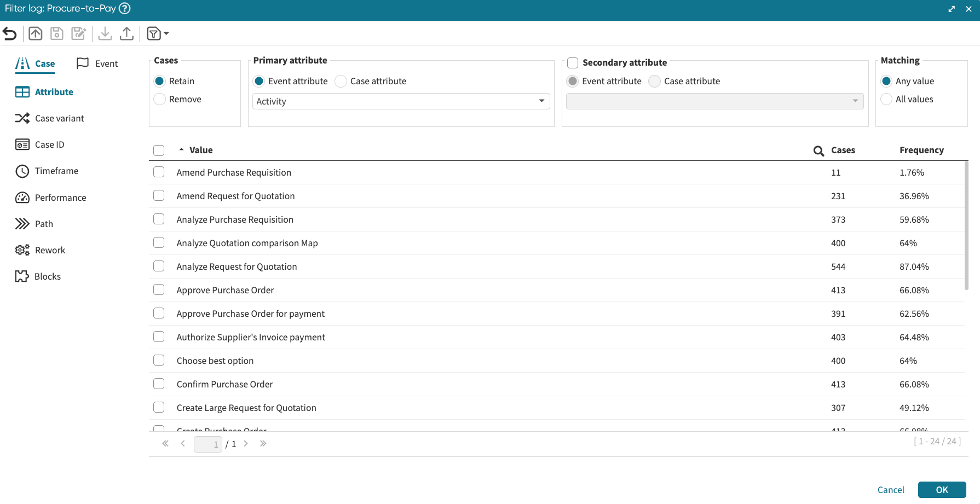The image size is (980, 504).
Task: Click the undo arrow icon in toolbar
Action: [10, 34]
